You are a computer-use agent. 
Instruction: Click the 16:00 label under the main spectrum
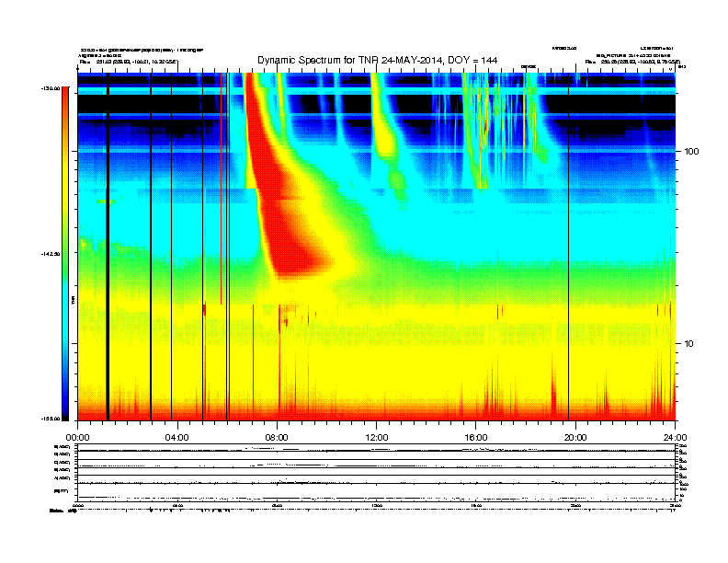click(476, 438)
